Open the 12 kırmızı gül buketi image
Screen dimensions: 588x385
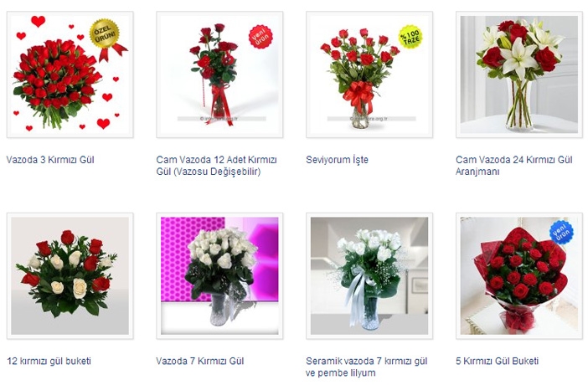click(70, 276)
